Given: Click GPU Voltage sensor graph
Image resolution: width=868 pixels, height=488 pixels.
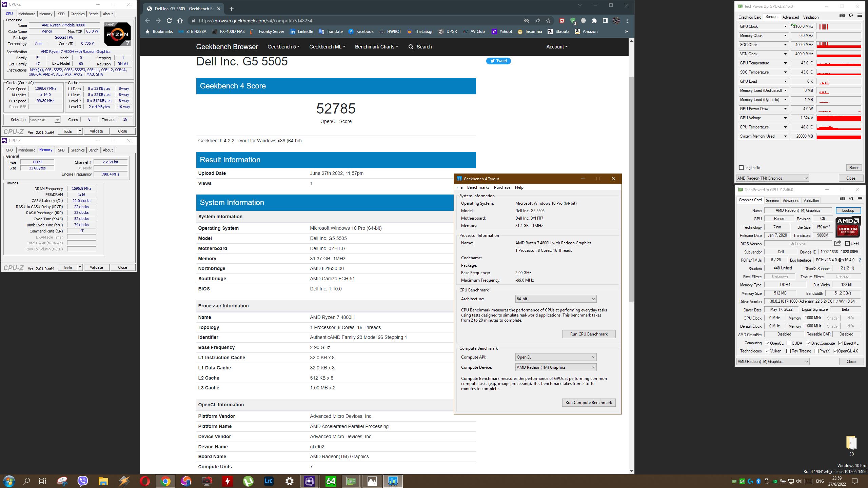Looking at the screenshot, I should [839, 118].
